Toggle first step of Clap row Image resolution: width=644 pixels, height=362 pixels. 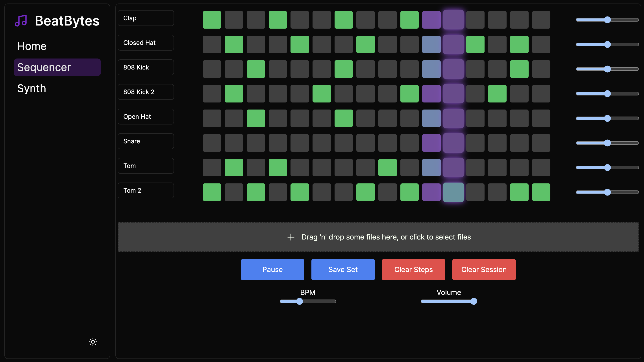click(212, 20)
